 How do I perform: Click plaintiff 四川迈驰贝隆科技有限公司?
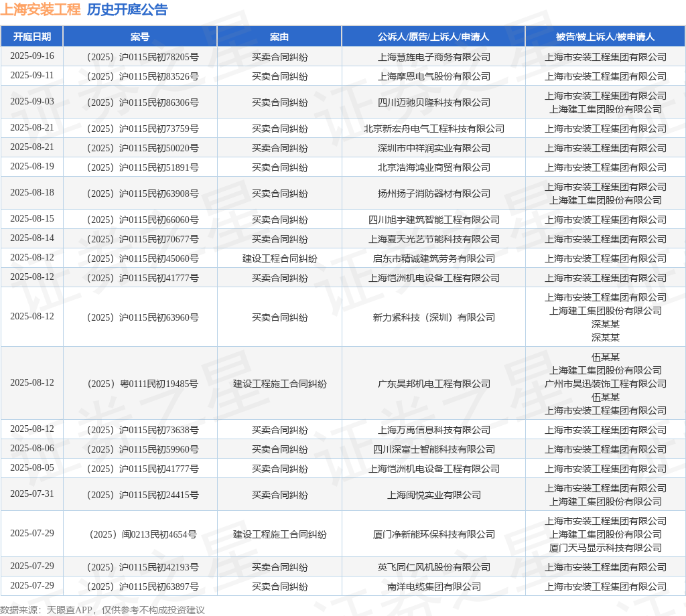point(433,102)
